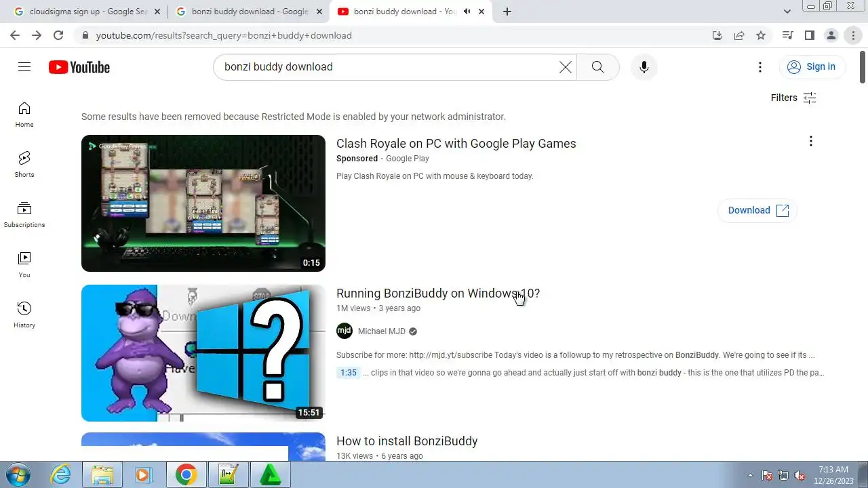Click the browser address bar URL
This screenshot has width=868, height=488.
(224, 35)
